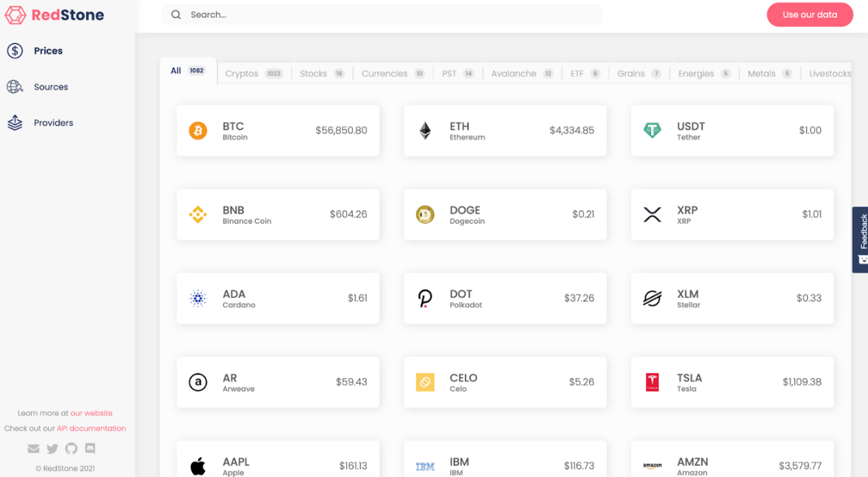Switch to the Cryptos tab
This screenshot has width=868, height=477.
(x=254, y=74)
